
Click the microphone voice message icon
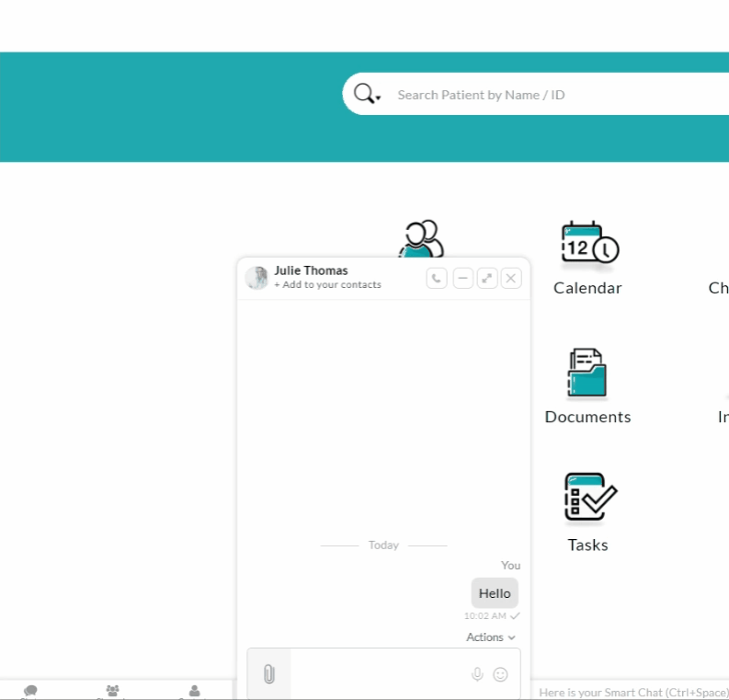point(477,674)
